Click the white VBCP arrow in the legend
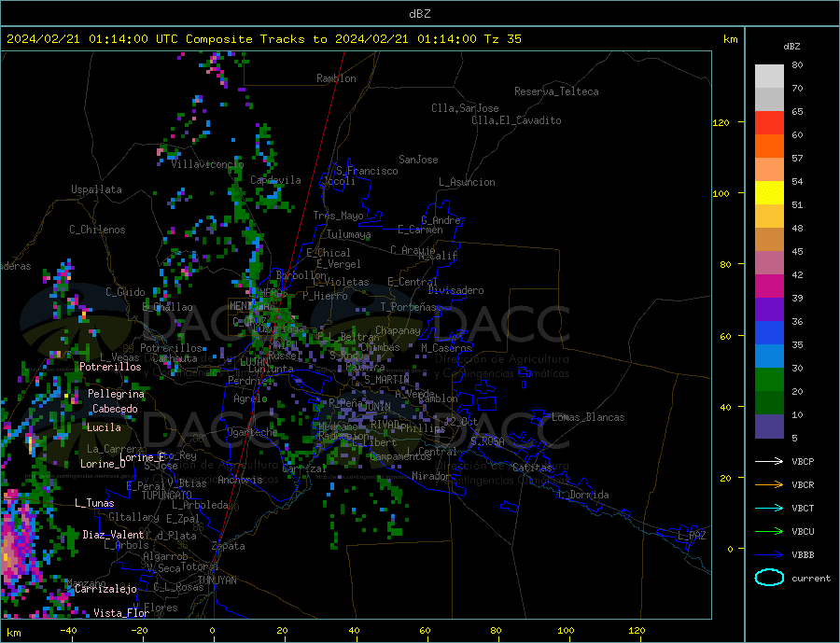The image size is (840, 643). tap(769, 461)
